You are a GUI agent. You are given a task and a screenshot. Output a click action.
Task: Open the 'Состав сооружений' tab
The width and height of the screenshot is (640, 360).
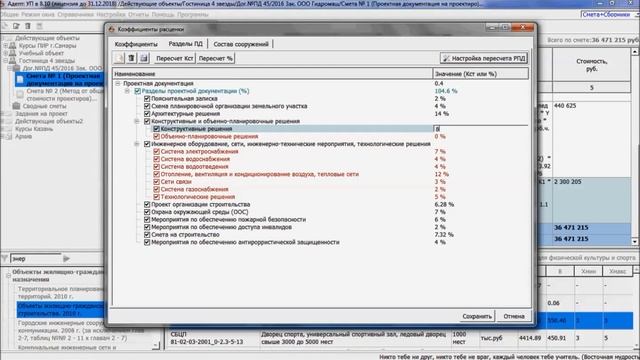[x=241, y=44]
